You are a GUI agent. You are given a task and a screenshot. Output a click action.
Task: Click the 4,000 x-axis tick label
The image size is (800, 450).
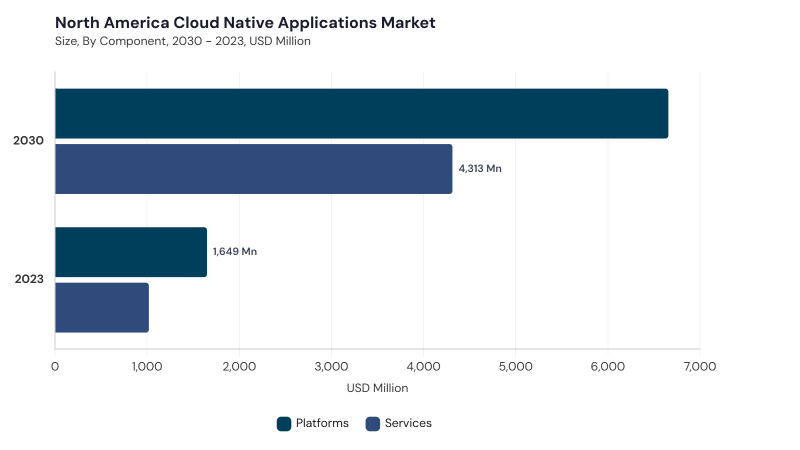tap(423, 366)
